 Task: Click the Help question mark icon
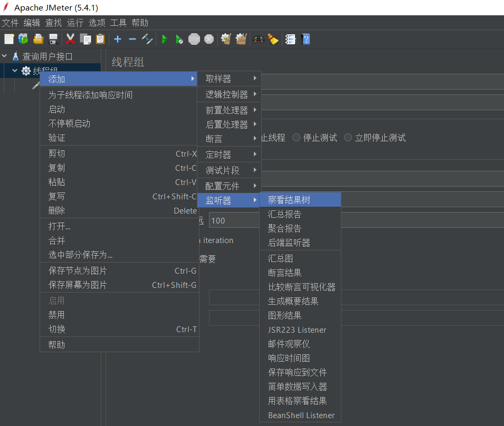pyautogui.click(x=306, y=39)
